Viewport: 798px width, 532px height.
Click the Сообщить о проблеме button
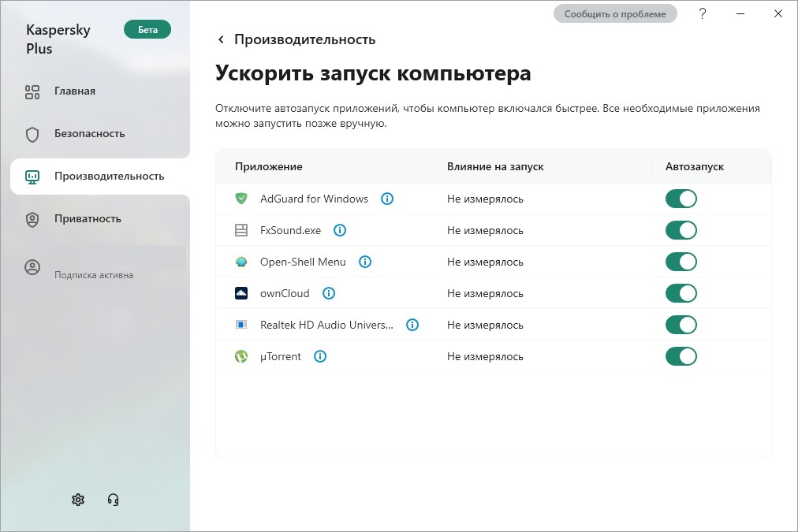tap(615, 13)
